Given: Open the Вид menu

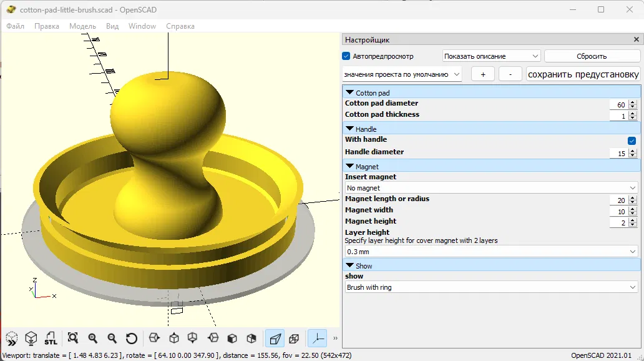Looking at the screenshot, I should coord(112,26).
